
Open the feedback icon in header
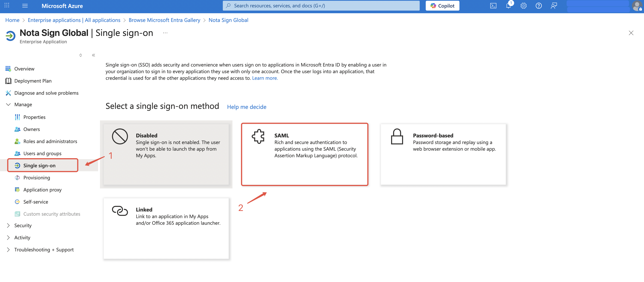point(554,6)
